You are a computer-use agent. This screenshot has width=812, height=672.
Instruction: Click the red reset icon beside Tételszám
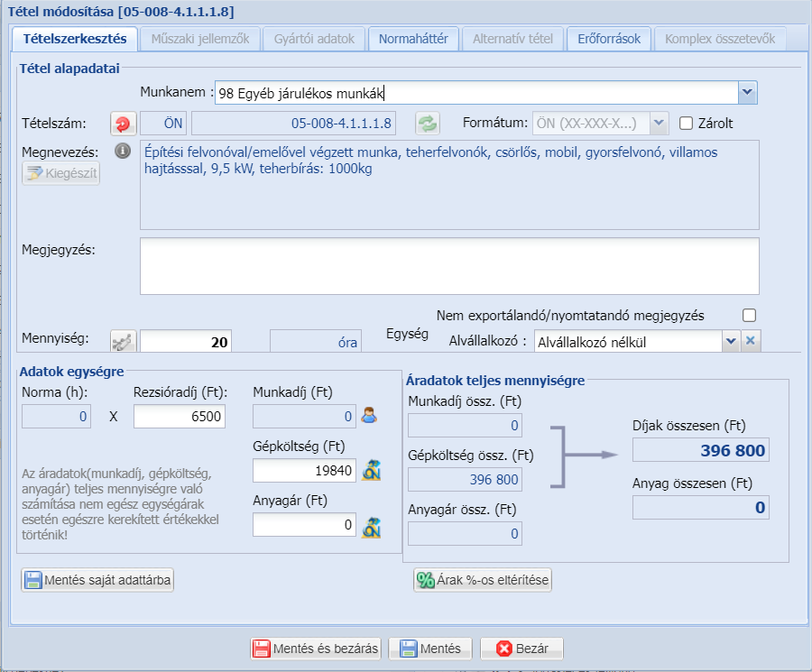[x=121, y=124]
